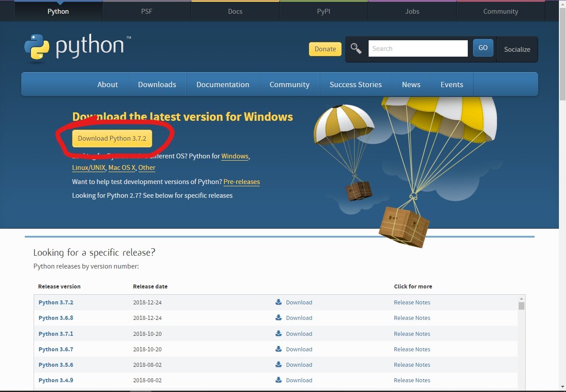Image resolution: width=566 pixels, height=392 pixels.
Task: Open Release Notes for Python 3.6.8
Action: [412, 318]
